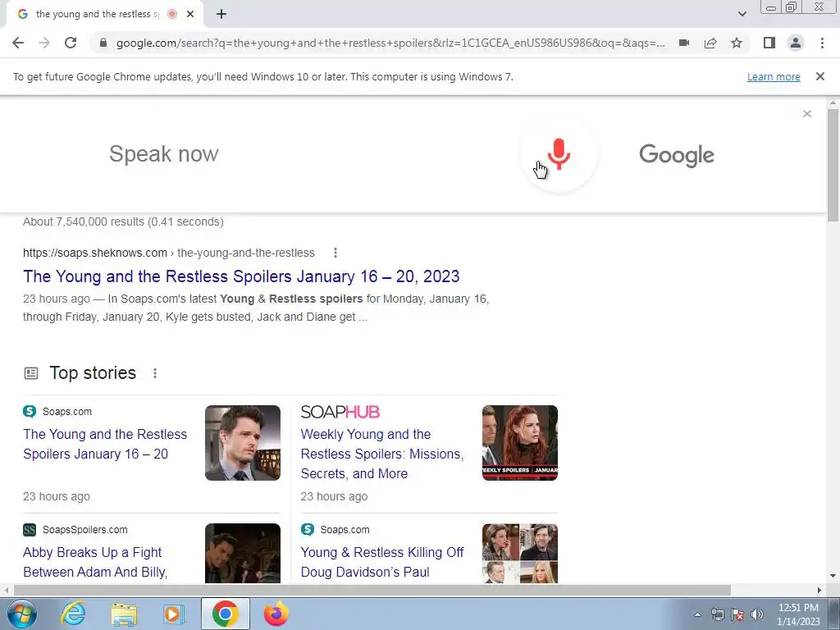
Task: Click the vertical page scrollbar thumb
Action: tap(833, 164)
